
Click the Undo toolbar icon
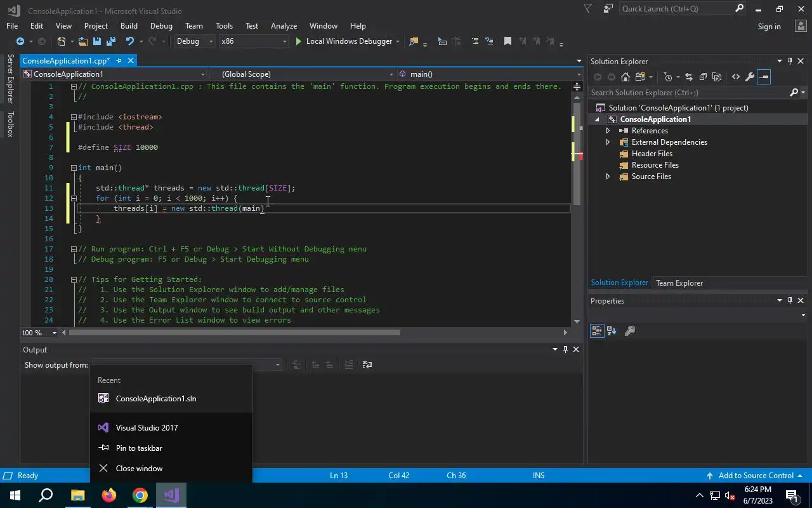[x=130, y=41]
